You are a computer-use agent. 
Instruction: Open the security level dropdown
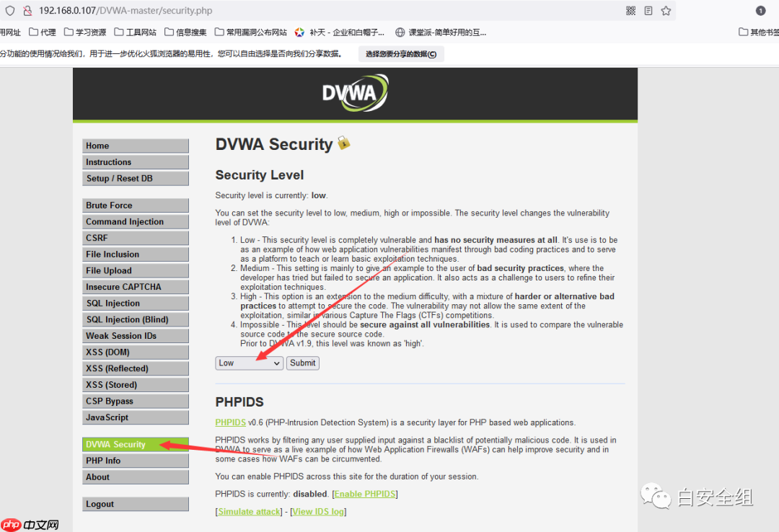point(250,363)
